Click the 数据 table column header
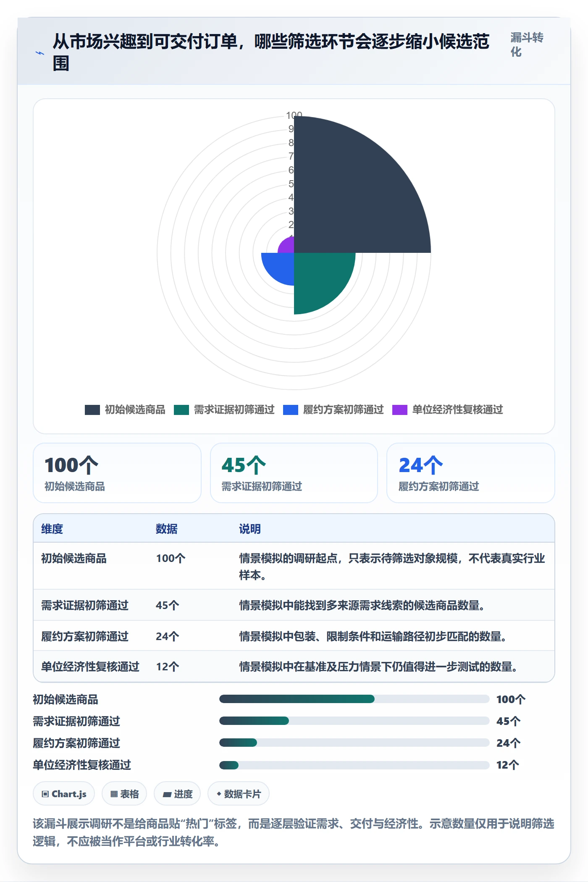This screenshot has height=882, width=588. 167,529
